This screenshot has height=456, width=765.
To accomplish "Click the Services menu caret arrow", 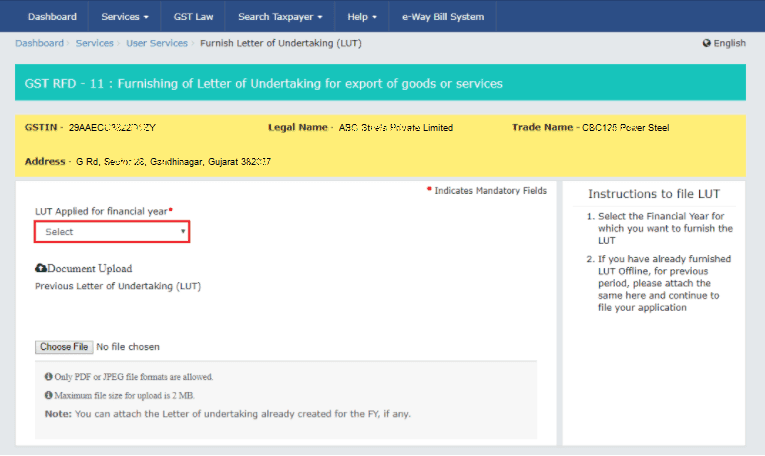I will (x=146, y=17).
